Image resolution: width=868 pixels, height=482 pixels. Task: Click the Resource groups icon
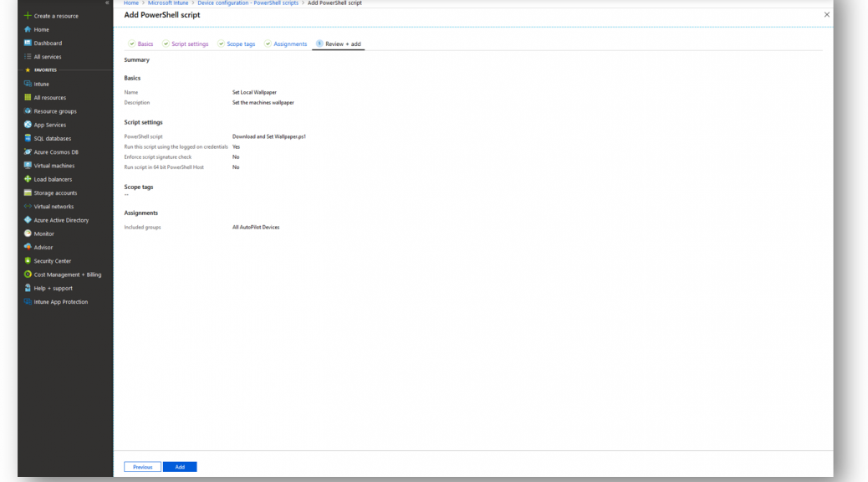28,110
